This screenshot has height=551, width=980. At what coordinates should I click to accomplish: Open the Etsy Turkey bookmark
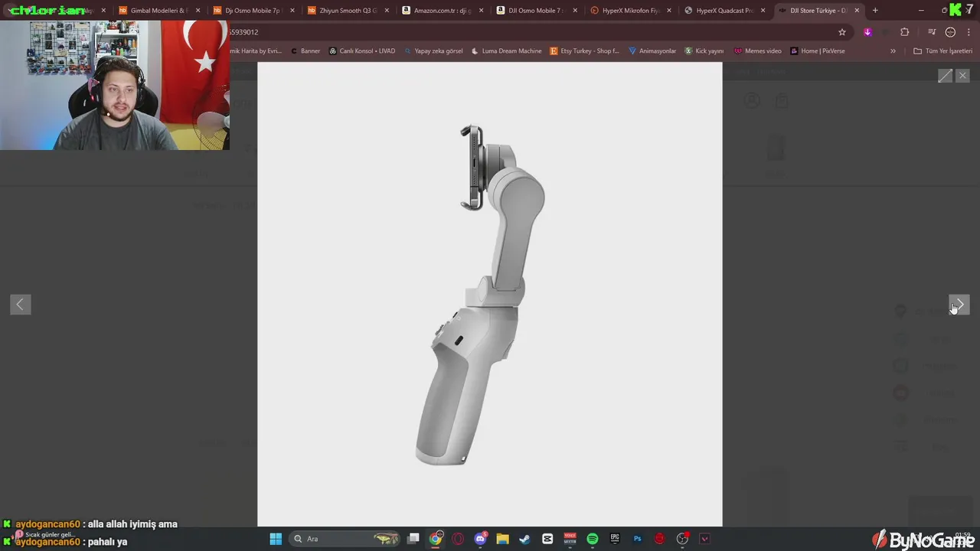(584, 51)
